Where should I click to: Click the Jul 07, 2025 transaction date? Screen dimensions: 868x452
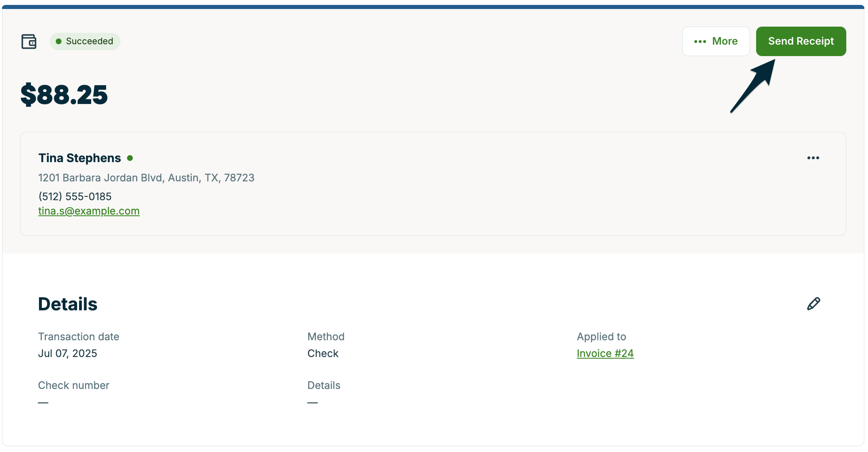(68, 353)
